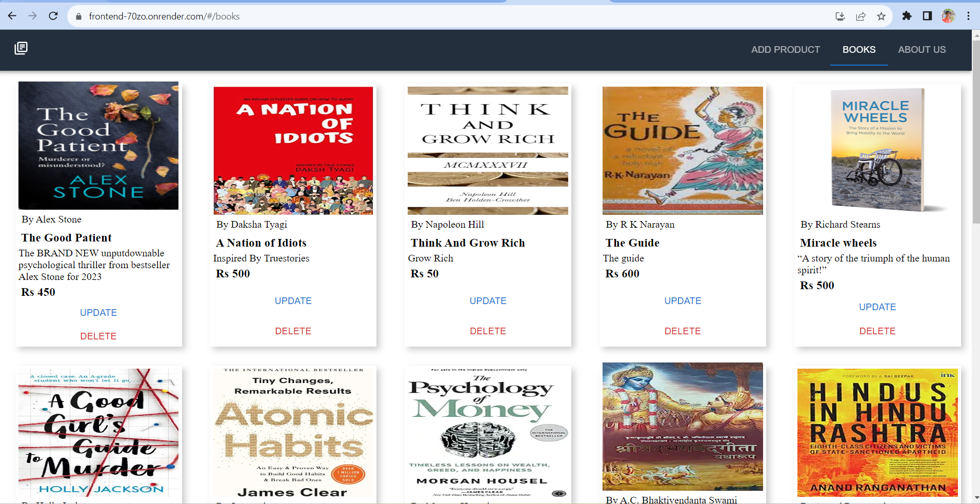Image resolution: width=980 pixels, height=504 pixels.
Task: Click Think and Grow Rich cover image
Action: [x=488, y=151]
